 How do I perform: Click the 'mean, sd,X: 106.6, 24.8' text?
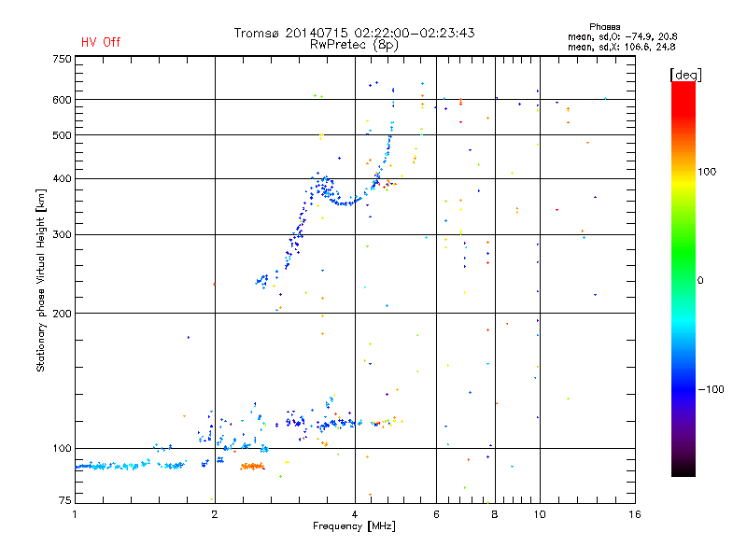(x=621, y=47)
